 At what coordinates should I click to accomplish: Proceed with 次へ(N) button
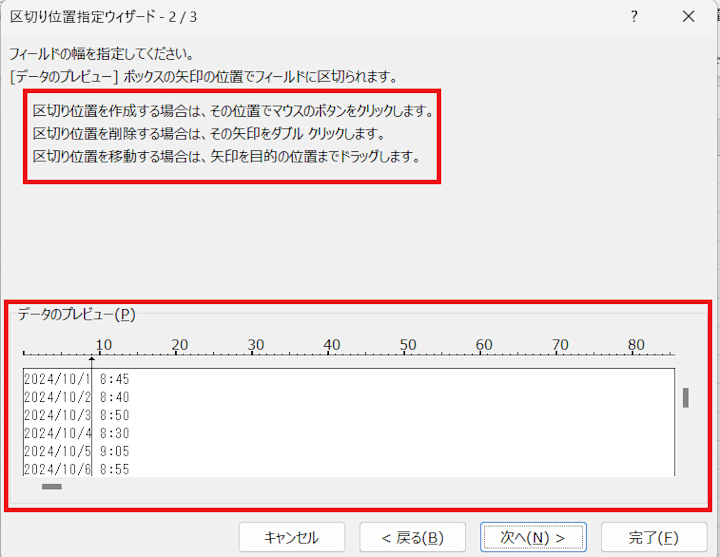(x=533, y=537)
